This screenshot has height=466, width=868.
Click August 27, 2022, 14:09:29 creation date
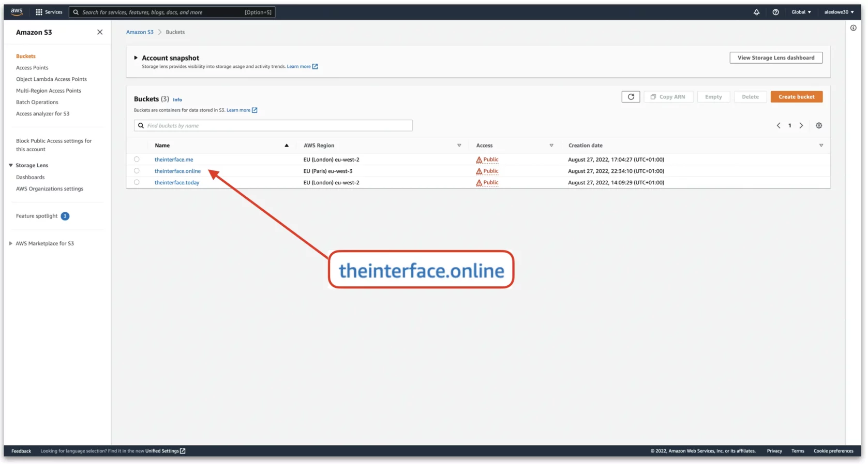click(616, 183)
